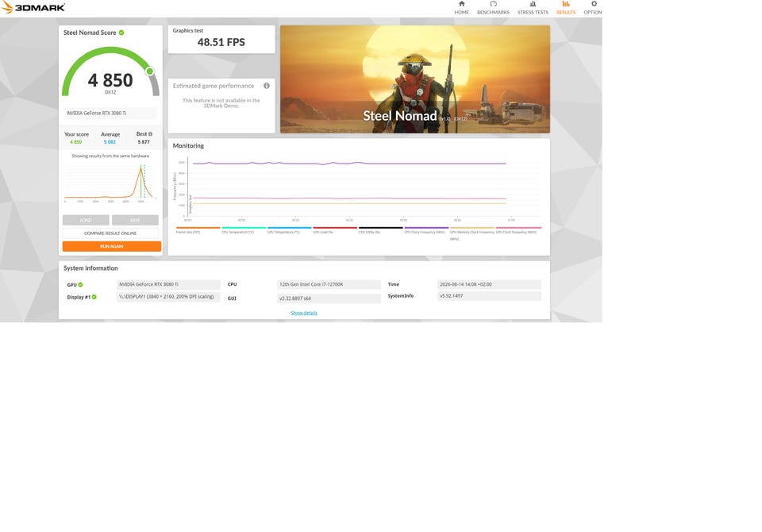Toggle GPU Memory Clock Frequency legend entry
The width and height of the screenshot is (762, 532).
[471, 233]
